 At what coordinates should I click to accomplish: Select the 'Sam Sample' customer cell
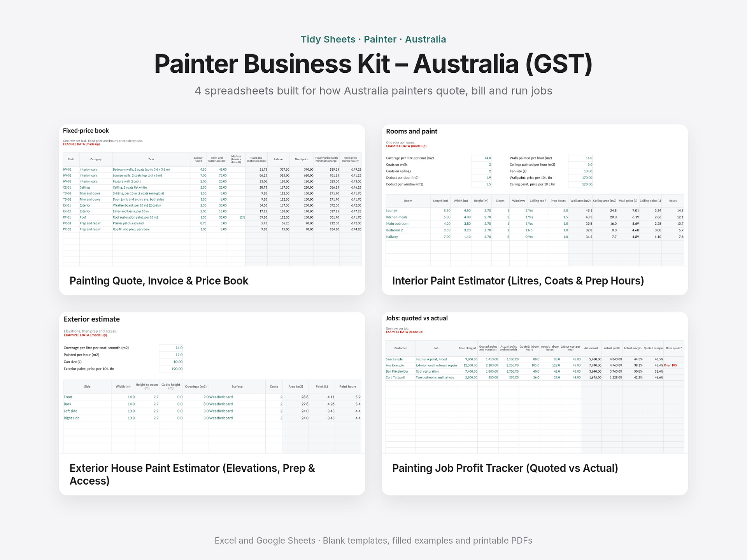400,359
